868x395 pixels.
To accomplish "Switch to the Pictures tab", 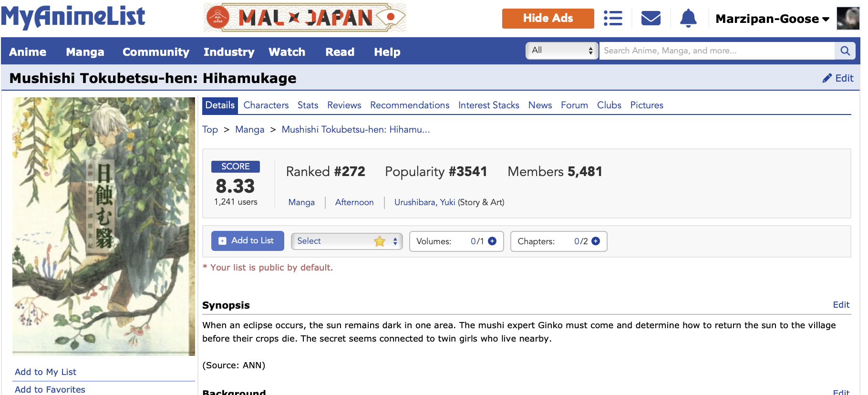I will 647,105.
